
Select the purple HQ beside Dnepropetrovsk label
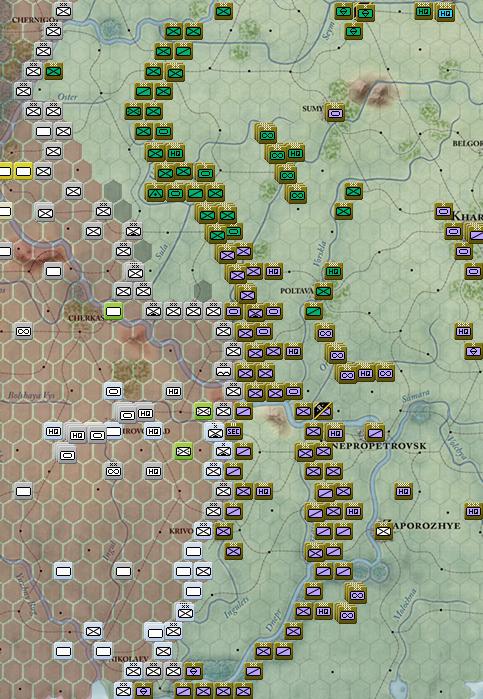point(335,432)
